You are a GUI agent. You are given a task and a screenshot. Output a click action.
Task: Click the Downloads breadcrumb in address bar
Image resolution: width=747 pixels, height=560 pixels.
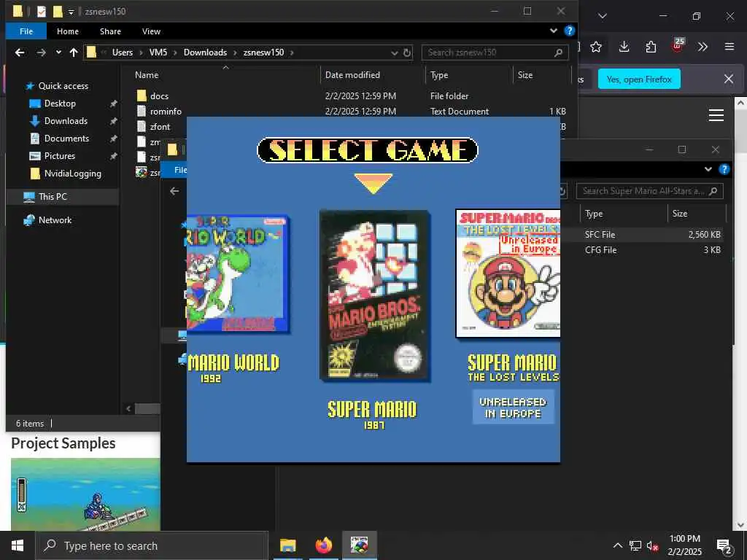(205, 52)
